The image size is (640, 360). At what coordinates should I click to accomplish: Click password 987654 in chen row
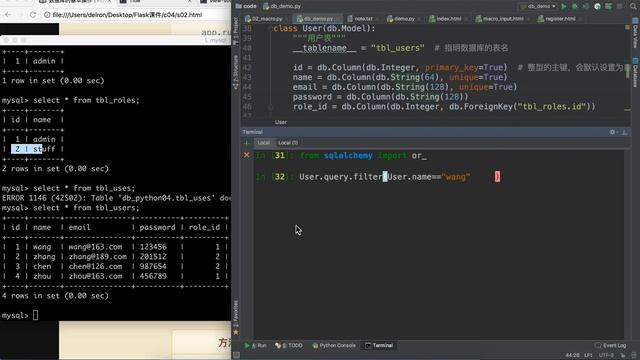click(x=153, y=266)
